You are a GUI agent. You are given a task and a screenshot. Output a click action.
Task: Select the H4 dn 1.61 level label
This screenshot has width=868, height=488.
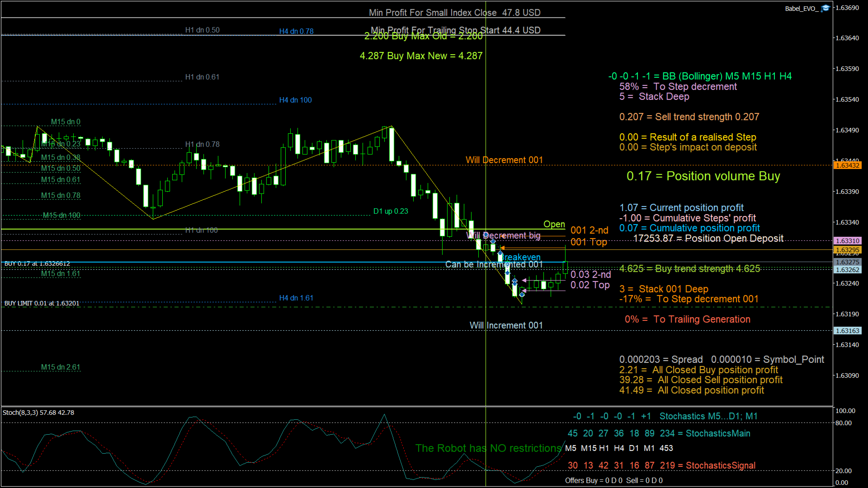296,298
